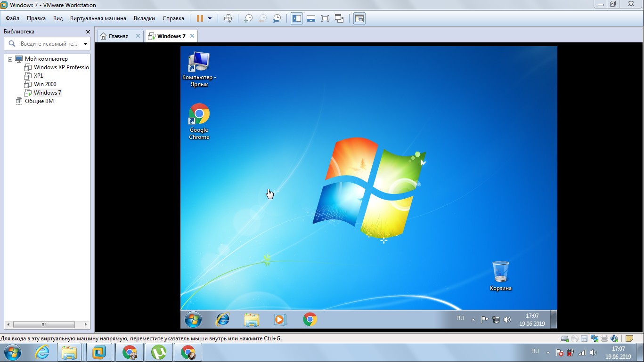Click the Корзина icon on guest desktop
Image resolution: width=644 pixels, height=362 pixels.
[500, 276]
